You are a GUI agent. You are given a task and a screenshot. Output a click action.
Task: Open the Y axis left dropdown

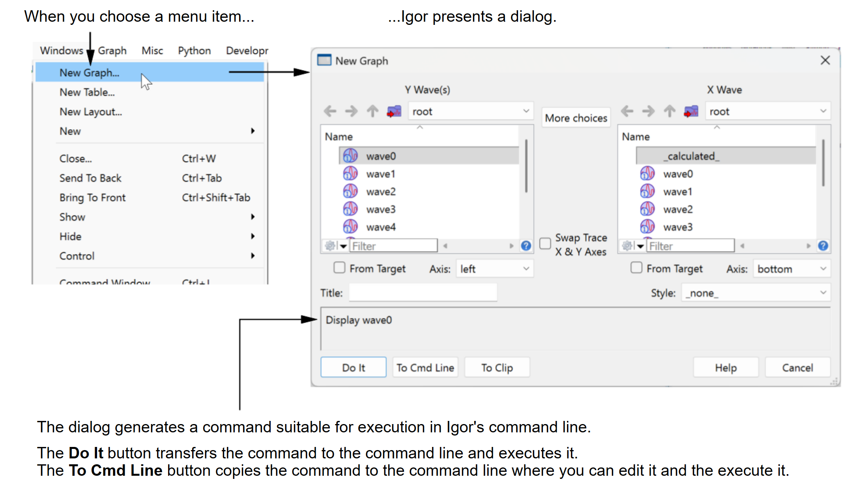(494, 269)
